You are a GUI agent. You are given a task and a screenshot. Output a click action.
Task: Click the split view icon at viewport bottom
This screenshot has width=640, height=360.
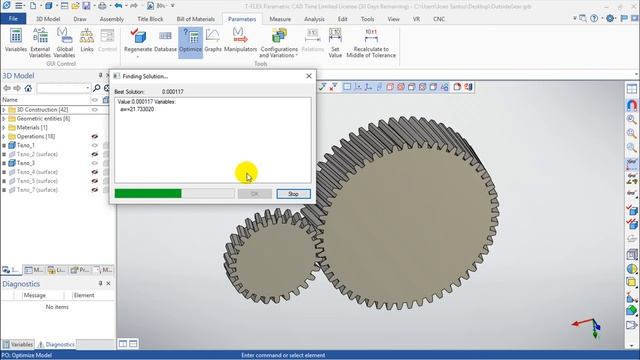pyautogui.click(x=123, y=344)
